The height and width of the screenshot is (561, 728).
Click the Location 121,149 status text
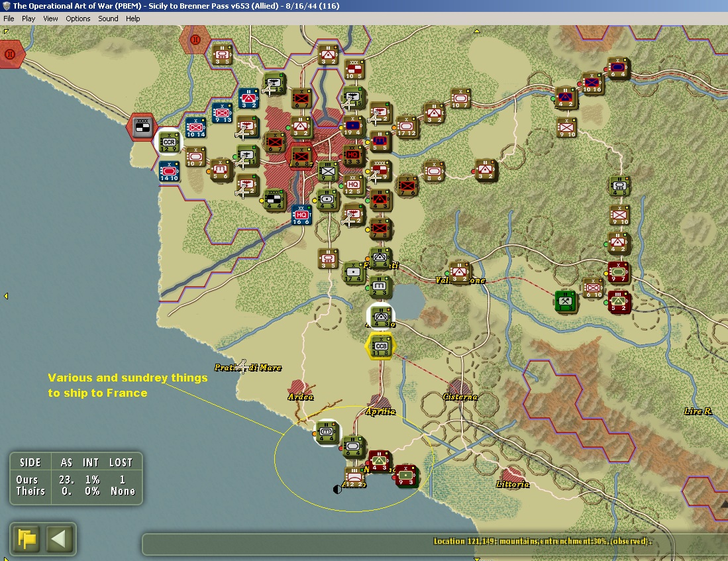(542, 541)
